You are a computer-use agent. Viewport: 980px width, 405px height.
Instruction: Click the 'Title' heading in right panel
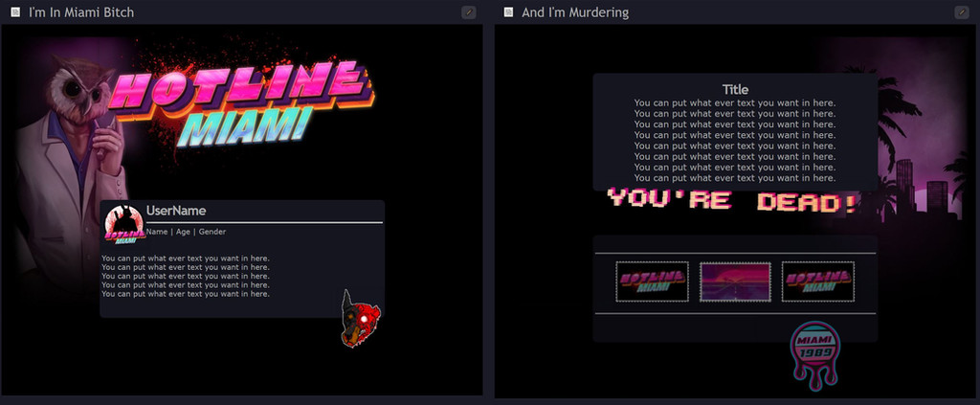click(735, 89)
